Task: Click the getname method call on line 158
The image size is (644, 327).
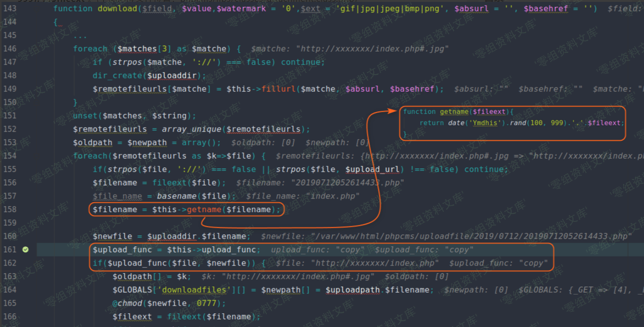Action: point(204,209)
